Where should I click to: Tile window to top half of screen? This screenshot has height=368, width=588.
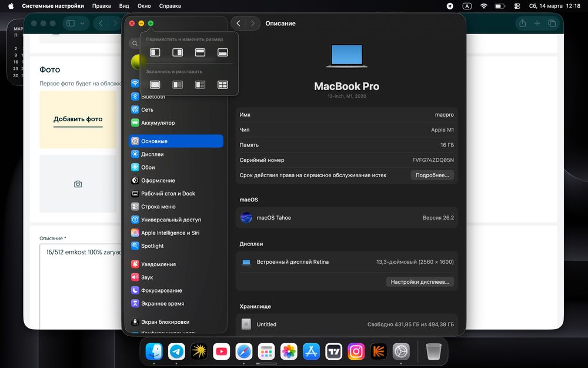pyautogui.click(x=200, y=52)
